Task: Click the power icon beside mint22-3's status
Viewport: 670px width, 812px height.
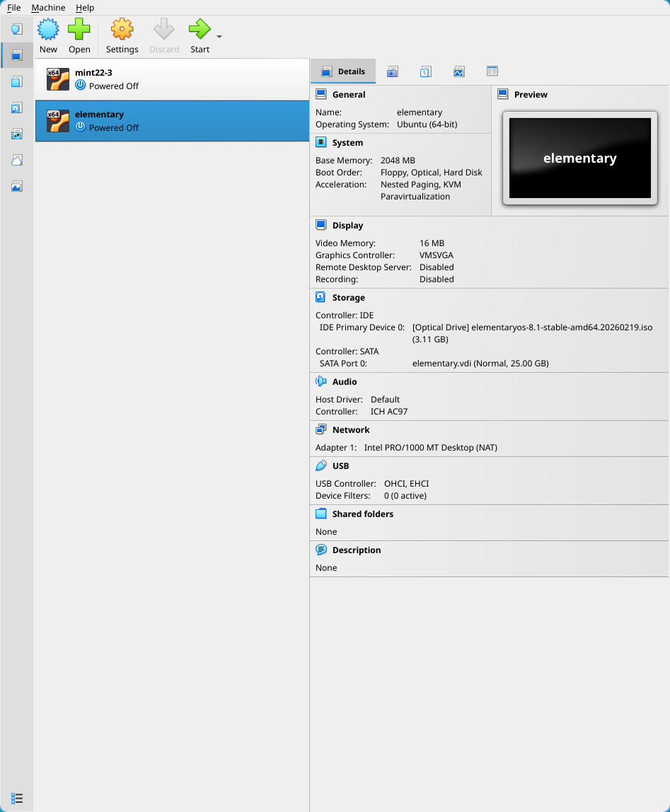Action: pos(81,85)
